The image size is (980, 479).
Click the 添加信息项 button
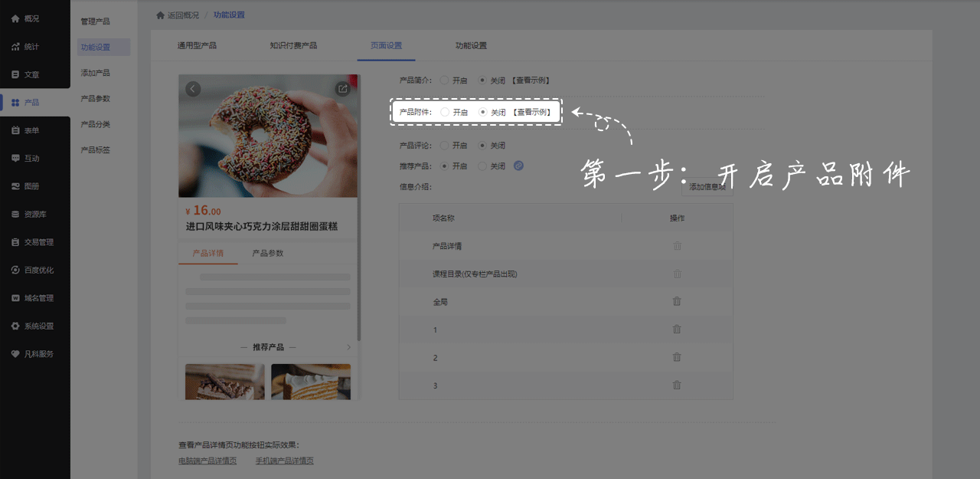[x=707, y=186]
